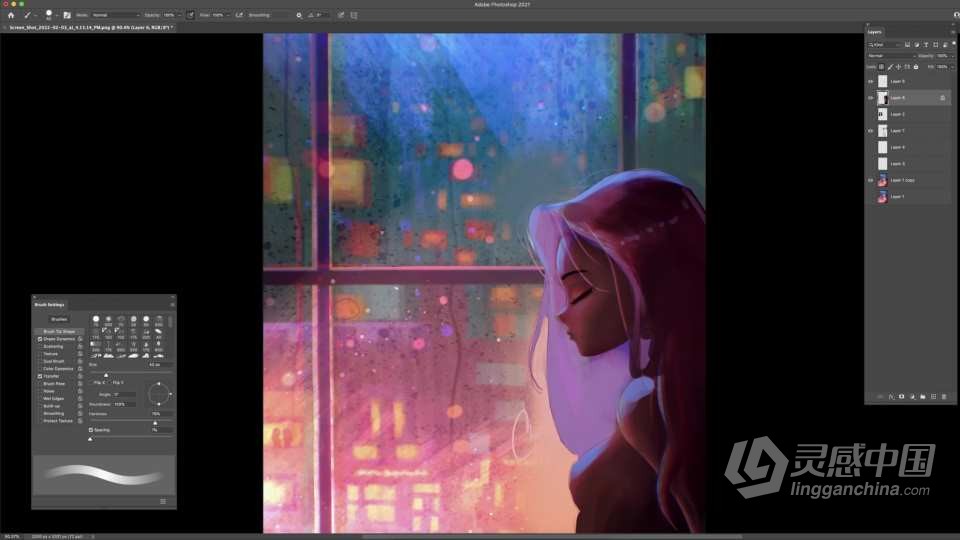This screenshot has height=540, width=960.
Task: Adjust brush Spacing slider handle
Action: (91, 438)
